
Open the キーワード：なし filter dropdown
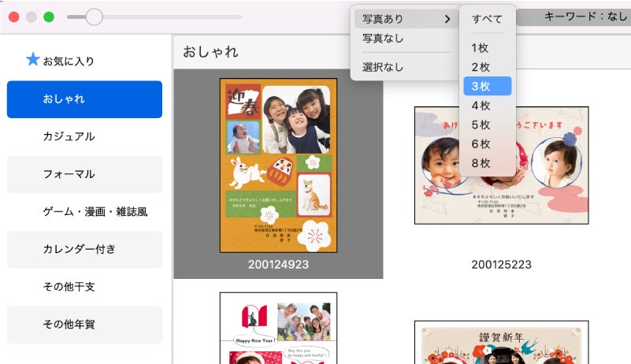click(x=573, y=17)
